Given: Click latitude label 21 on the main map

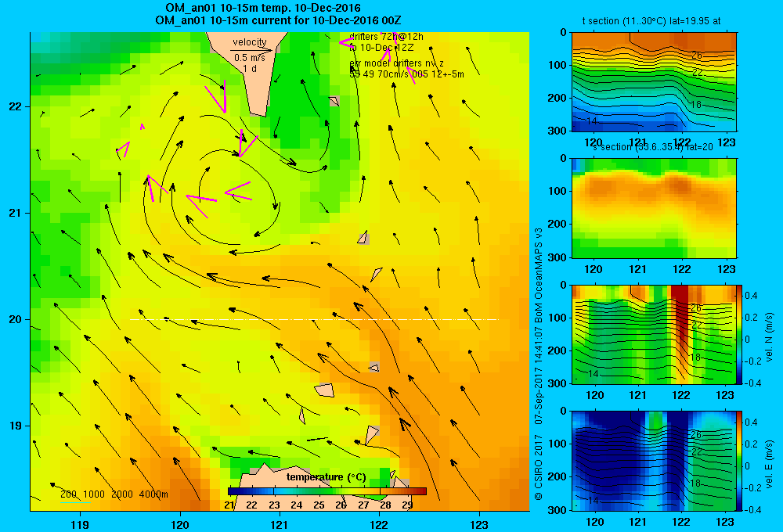Looking at the screenshot, I should 15,213.
